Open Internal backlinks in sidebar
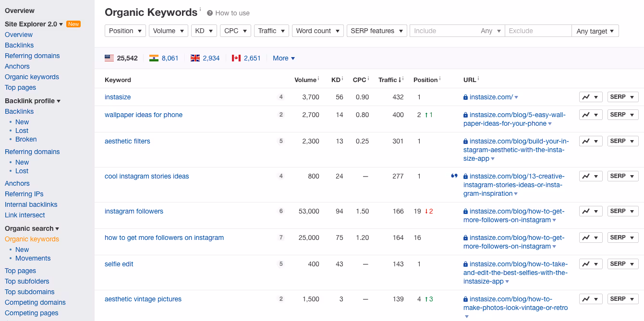This screenshot has width=644, height=321. coord(31,204)
